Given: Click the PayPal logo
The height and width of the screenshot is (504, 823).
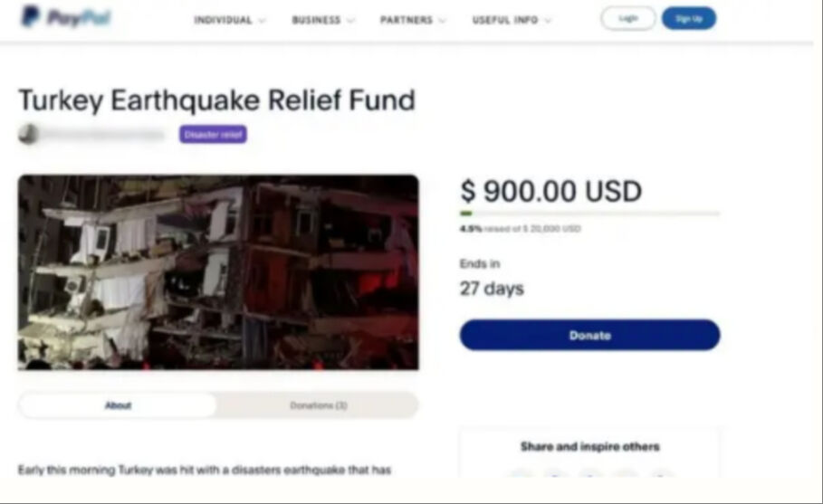Looking at the screenshot, I should tap(66, 17).
